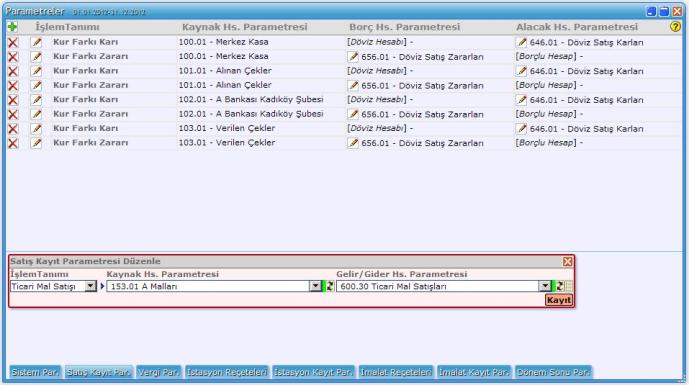Edit Kur Farkı Zararı 103.01 Verilen Çekler row

pyautogui.click(x=36, y=143)
